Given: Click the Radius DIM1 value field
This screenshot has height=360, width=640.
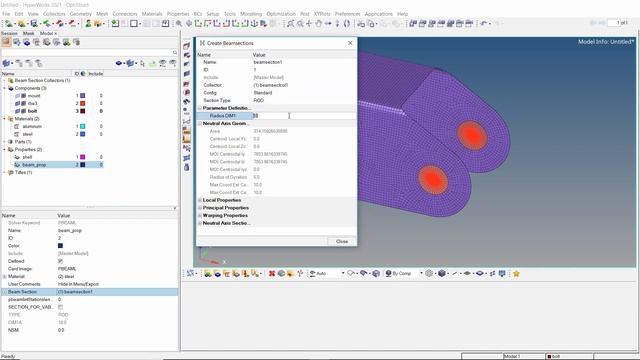Looking at the screenshot, I should 304,116.
